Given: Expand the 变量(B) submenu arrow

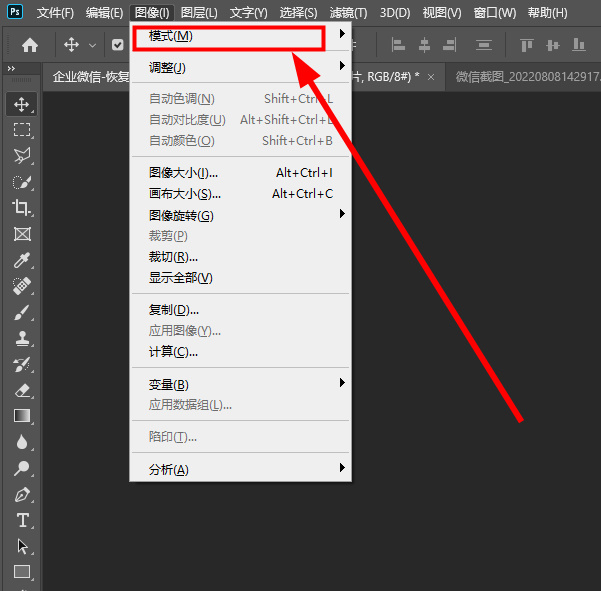Looking at the screenshot, I should [x=342, y=383].
